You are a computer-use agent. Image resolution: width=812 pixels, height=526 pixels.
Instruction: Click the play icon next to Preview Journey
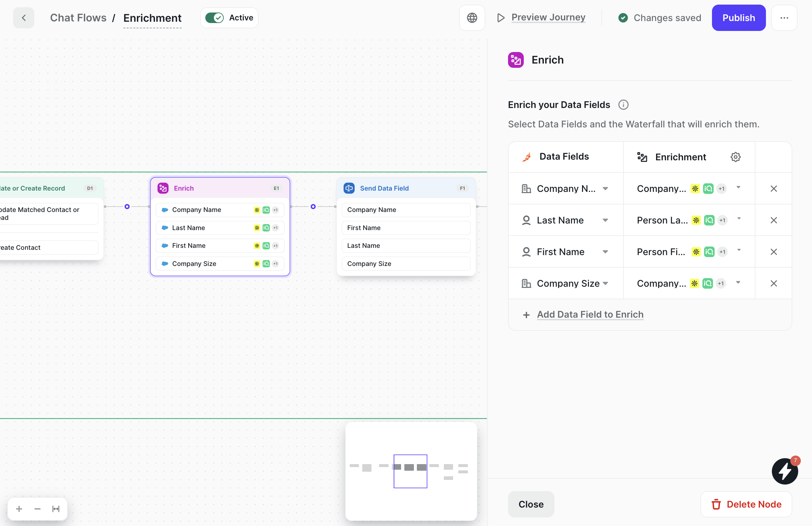pyautogui.click(x=500, y=17)
